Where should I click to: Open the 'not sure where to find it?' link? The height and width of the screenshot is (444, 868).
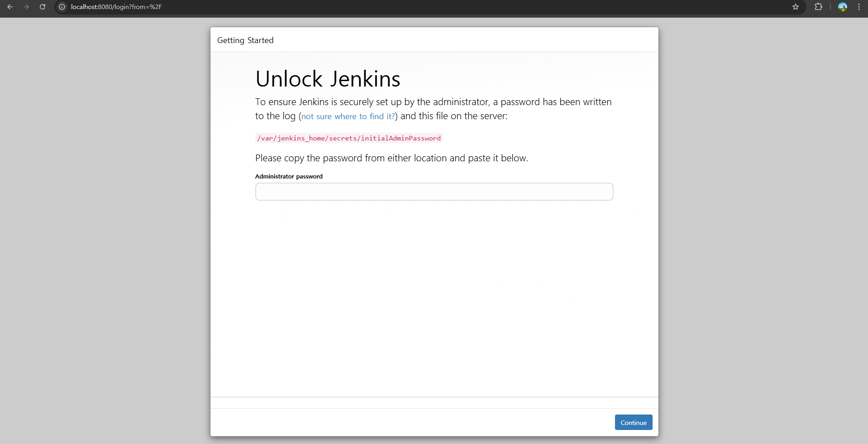click(x=348, y=116)
